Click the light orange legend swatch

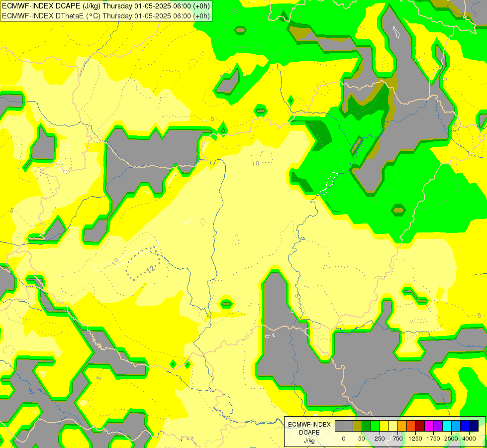402,426
